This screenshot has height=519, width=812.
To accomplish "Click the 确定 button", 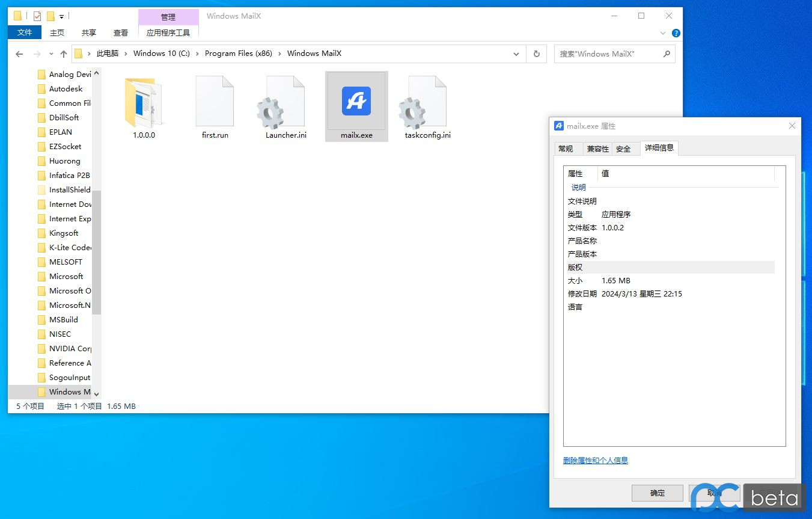I will [657, 493].
